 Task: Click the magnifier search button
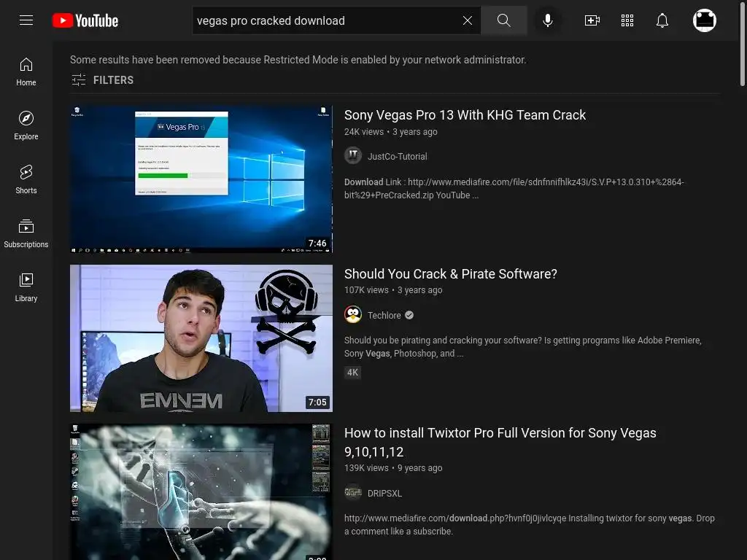click(503, 20)
